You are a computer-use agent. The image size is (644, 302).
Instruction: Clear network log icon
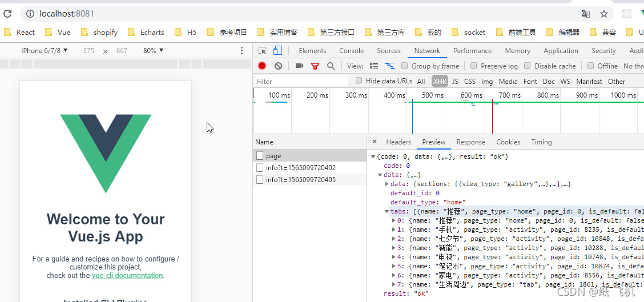point(279,66)
